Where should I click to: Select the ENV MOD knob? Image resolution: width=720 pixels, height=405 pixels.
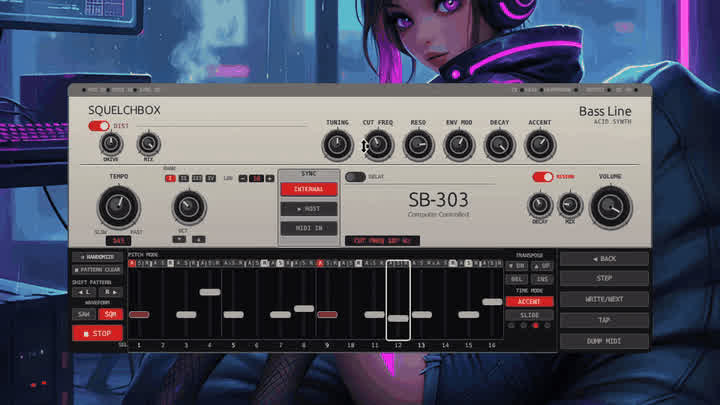pyautogui.click(x=459, y=145)
